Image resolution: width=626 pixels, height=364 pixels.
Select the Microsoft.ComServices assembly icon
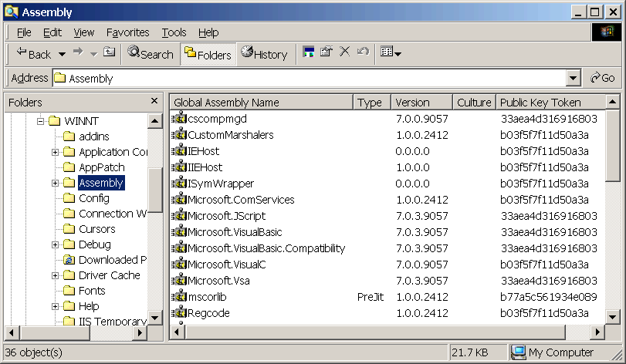point(179,199)
